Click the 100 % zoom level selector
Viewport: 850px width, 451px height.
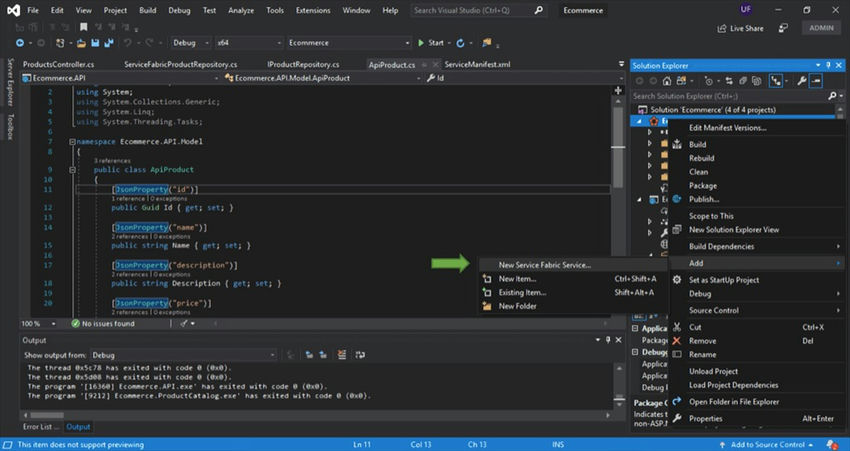coord(32,324)
